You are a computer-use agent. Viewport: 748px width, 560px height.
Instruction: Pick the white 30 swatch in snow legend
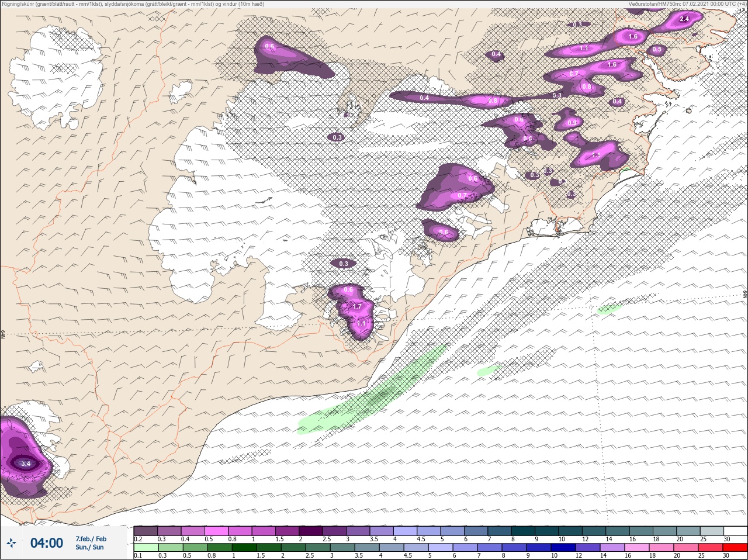(x=735, y=531)
